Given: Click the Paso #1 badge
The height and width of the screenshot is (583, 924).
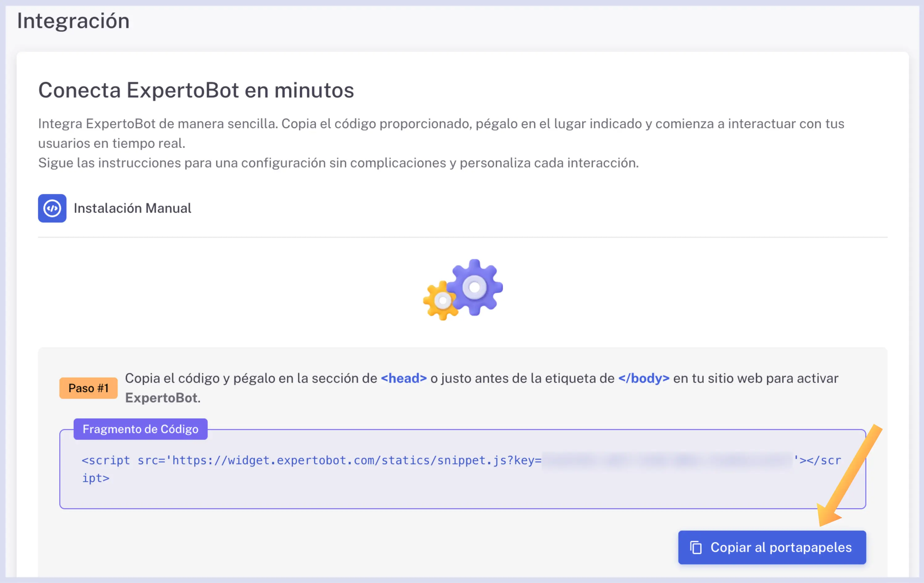Looking at the screenshot, I should [x=88, y=388].
